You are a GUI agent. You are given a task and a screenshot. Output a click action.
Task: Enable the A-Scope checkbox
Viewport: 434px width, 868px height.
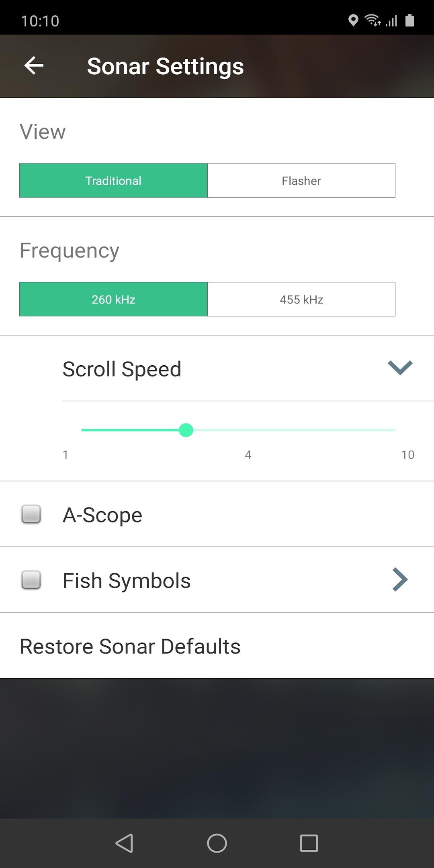click(31, 514)
